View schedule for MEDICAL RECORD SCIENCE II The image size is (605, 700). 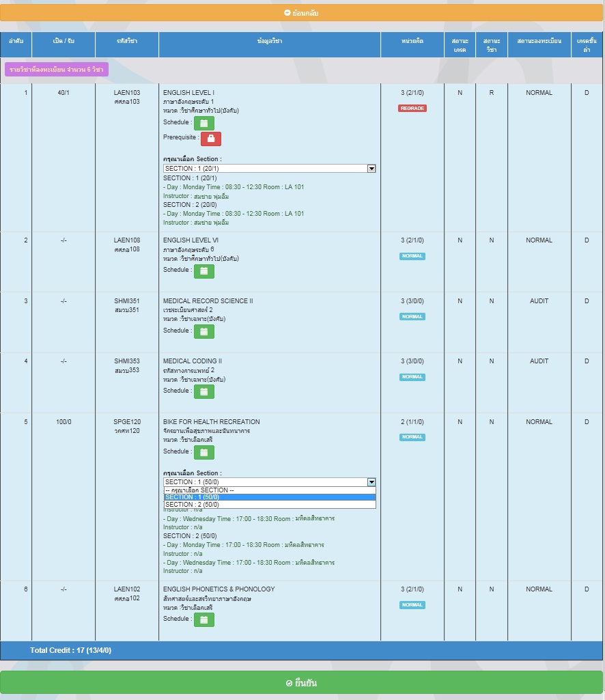click(204, 332)
